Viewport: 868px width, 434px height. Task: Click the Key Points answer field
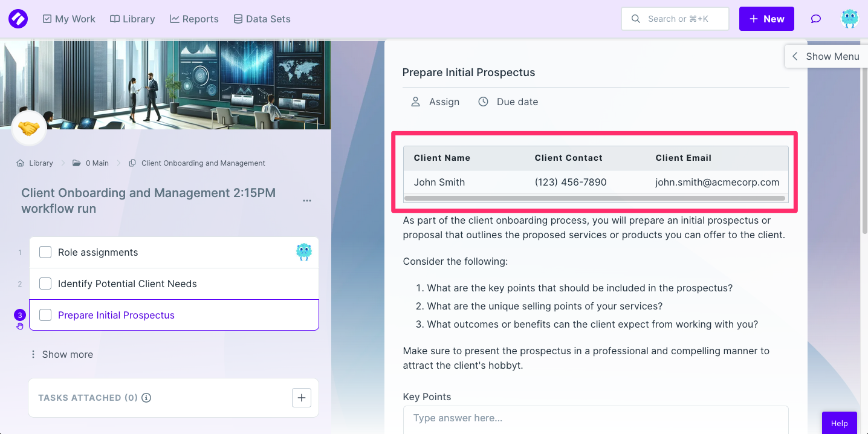pos(595,418)
